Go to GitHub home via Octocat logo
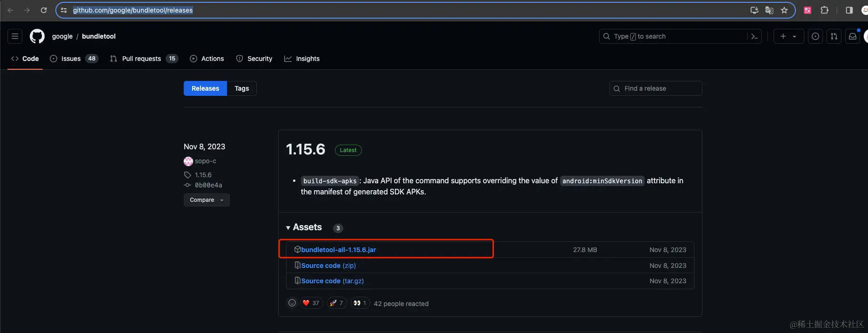This screenshot has height=333, width=868. (37, 36)
